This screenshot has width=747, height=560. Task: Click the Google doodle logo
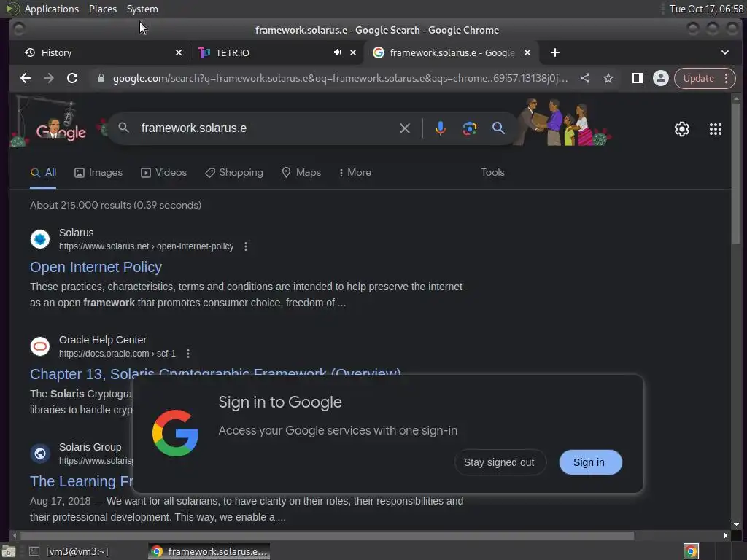pos(61,131)
